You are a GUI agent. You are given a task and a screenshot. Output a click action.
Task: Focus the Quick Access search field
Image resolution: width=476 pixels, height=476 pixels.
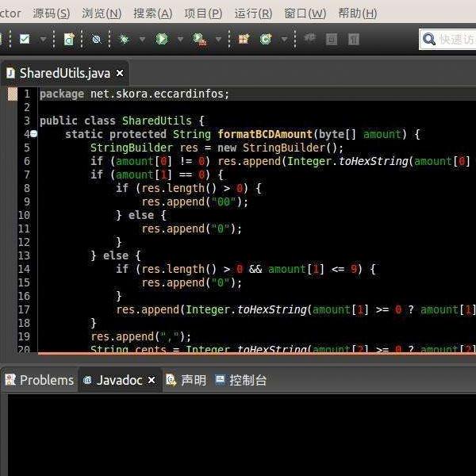(447, 39)
